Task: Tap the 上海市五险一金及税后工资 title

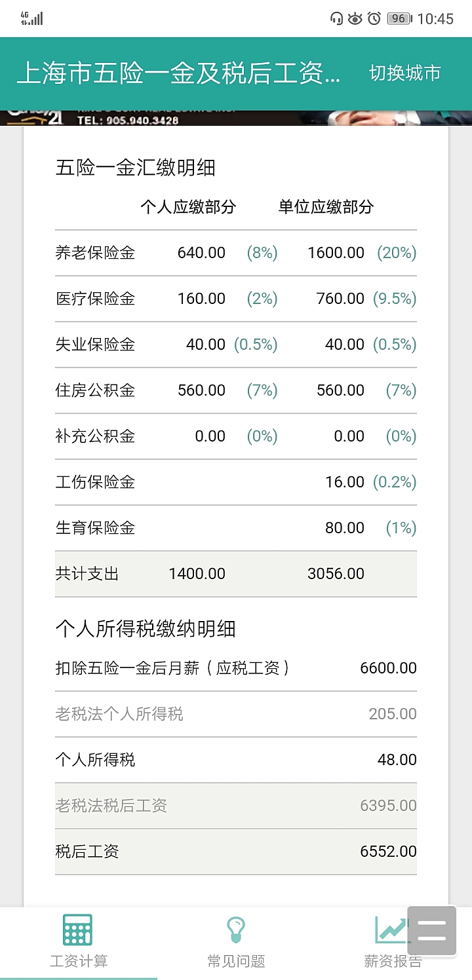Action: coord(178,73)
